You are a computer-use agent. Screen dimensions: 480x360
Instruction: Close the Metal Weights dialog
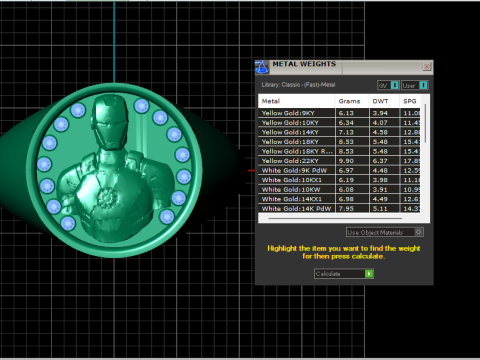426,67
